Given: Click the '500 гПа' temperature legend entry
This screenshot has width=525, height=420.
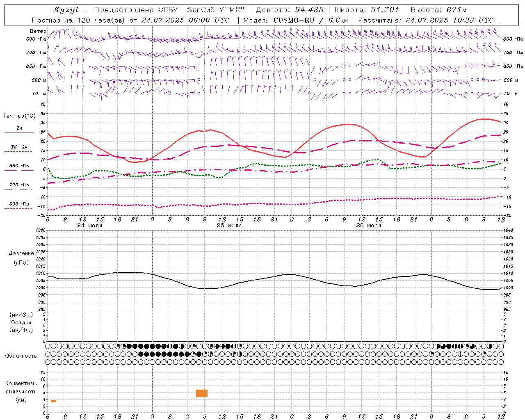Looking at the screenshot, I should [x=19, y=204].
